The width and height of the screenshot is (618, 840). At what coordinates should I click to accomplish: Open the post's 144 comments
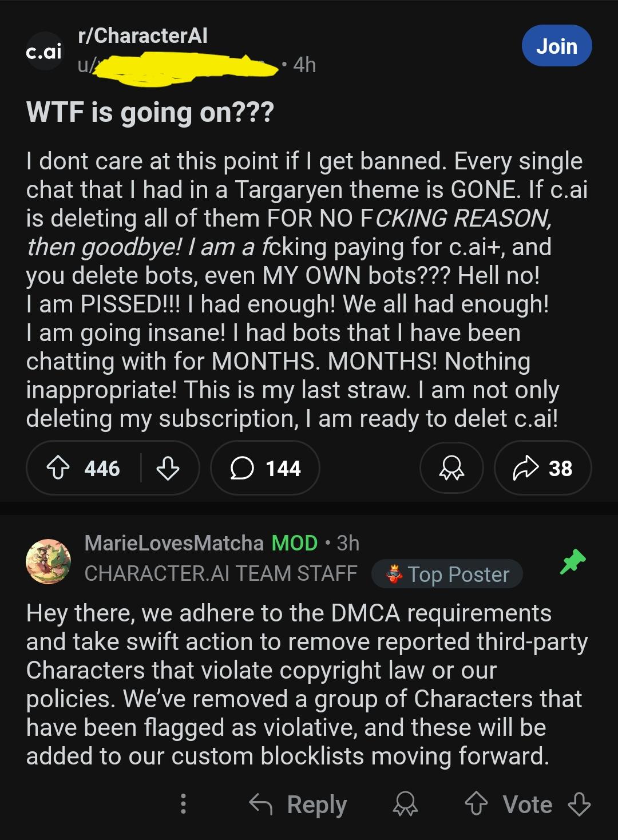[x=265, y=469]
